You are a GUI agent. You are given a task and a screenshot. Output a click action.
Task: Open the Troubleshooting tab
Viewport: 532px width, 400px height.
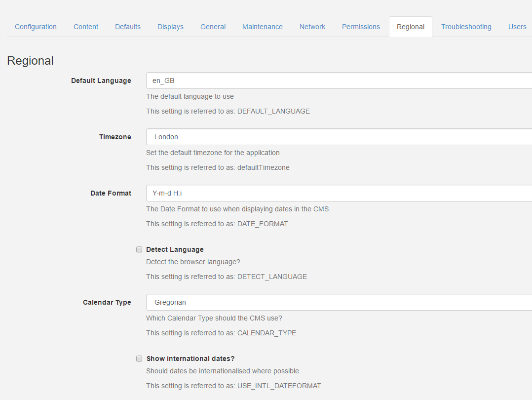point(466,27)
